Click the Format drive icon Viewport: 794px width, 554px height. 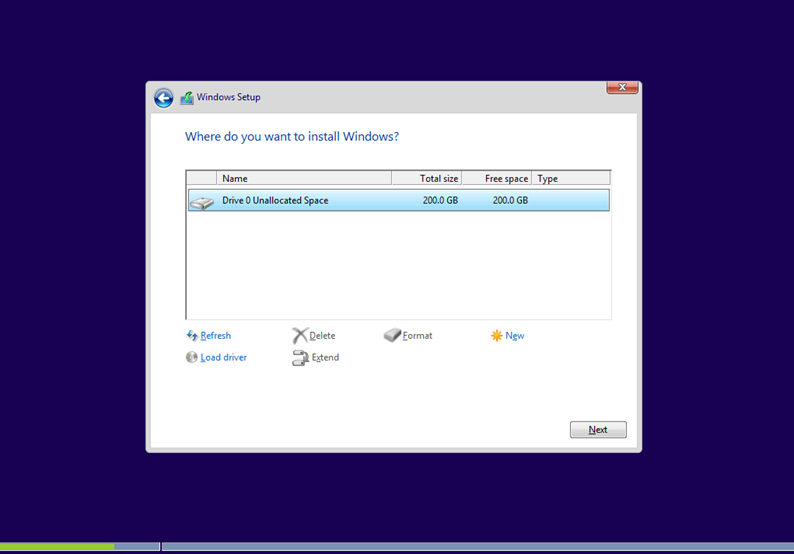click(x=392, y=335)
